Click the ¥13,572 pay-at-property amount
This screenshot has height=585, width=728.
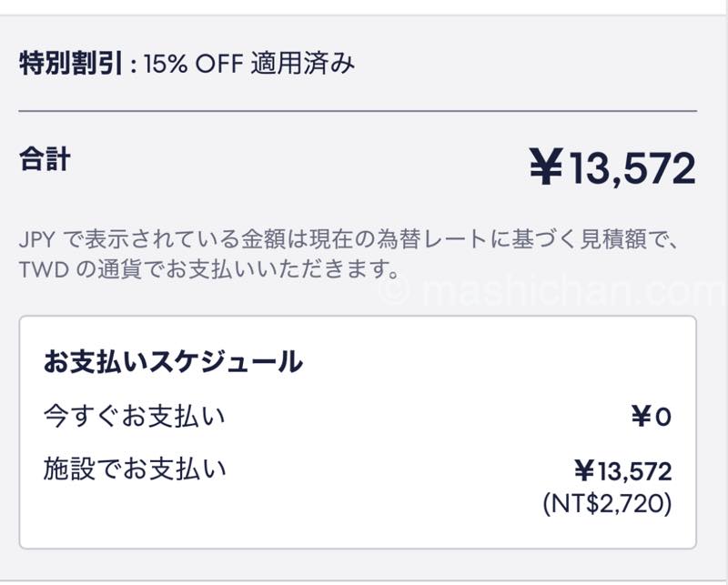point(622,471)
